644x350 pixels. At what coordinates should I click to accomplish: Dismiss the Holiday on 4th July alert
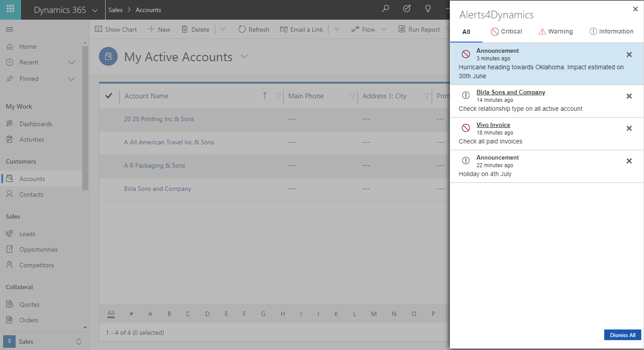[629, 161]
